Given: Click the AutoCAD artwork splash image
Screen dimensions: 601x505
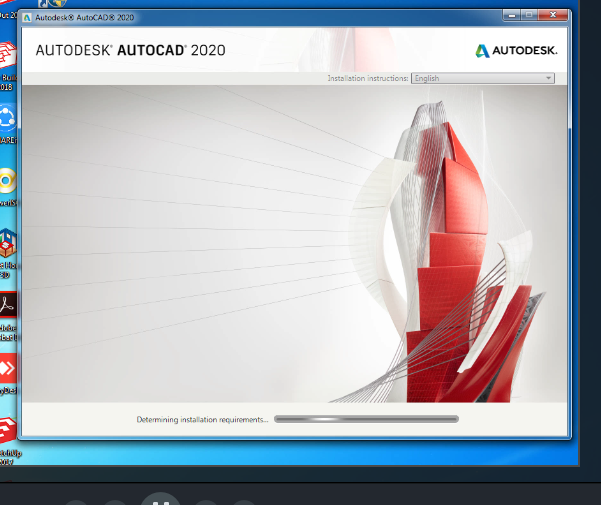Looking at the screenshot, I should tap(294, 244).
